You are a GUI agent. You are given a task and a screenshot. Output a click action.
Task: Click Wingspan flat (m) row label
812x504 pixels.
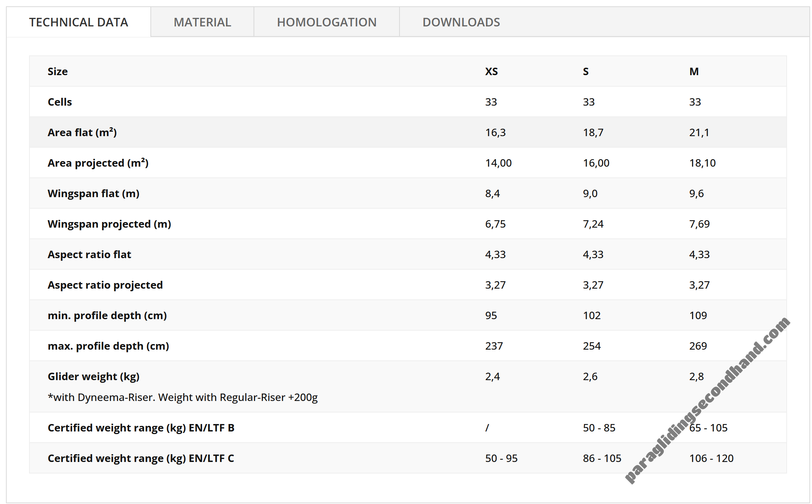[93, 193]
